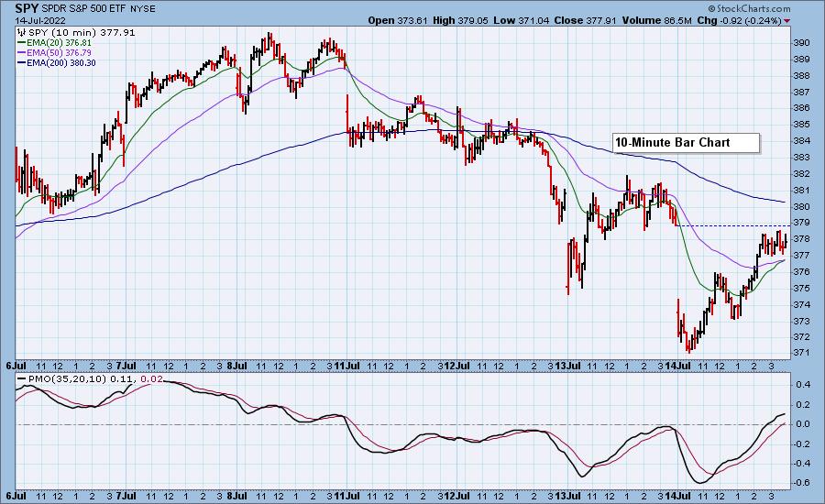Click the 7Jul label under the price panel
This screenshot has height=504, width=825.
coord(126,366)
